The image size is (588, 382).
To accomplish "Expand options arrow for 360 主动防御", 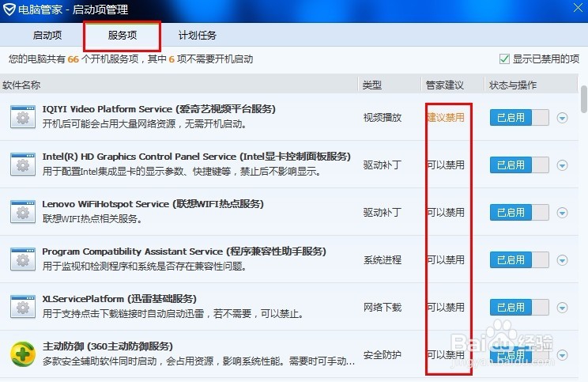I will coord(562,355).
